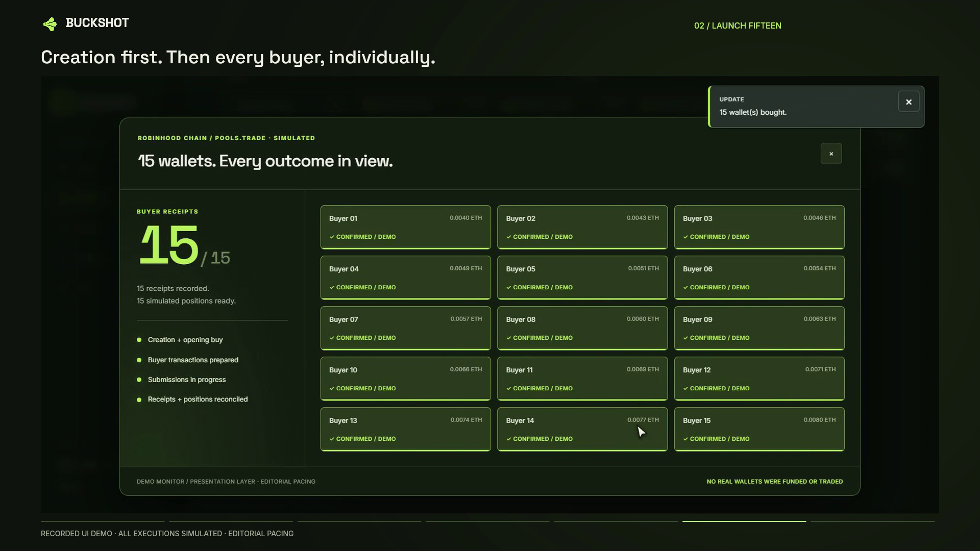Click the green bullet beside 'Submissions in progress'
The width and height of the screenshot is (980, 551).
(139, 380)
